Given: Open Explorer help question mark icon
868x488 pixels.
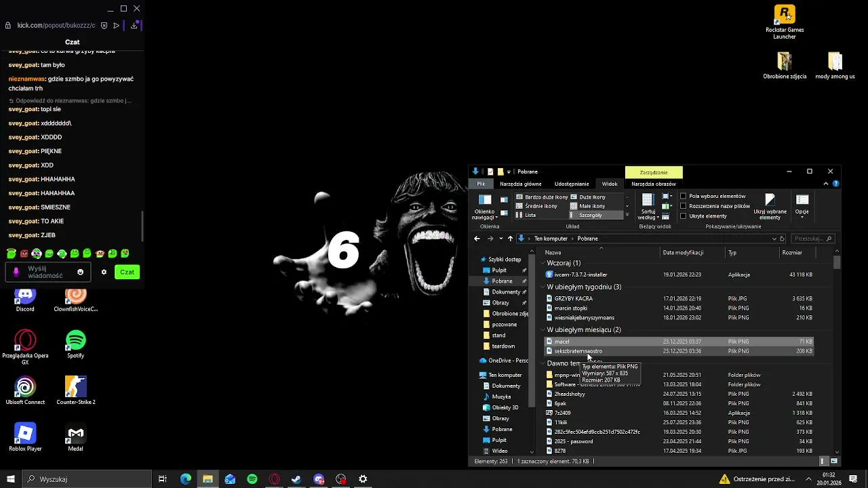Looking at the screenshot, I should (836, 184).
